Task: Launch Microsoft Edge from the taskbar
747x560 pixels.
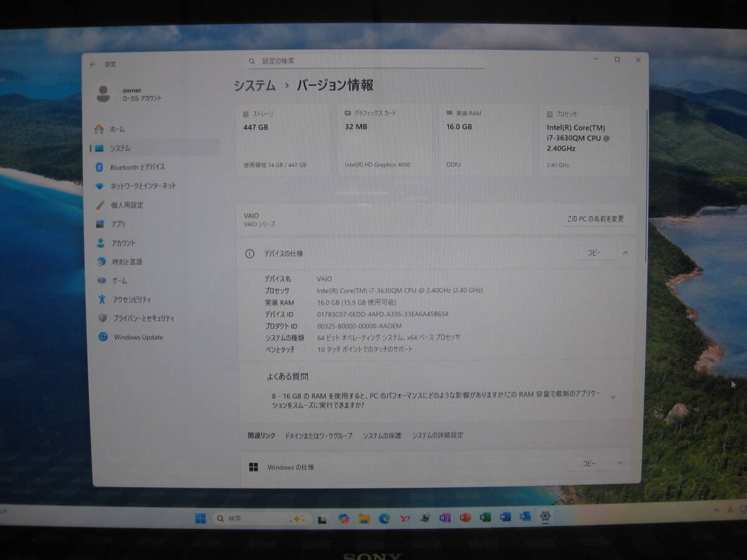Action: 383,517
